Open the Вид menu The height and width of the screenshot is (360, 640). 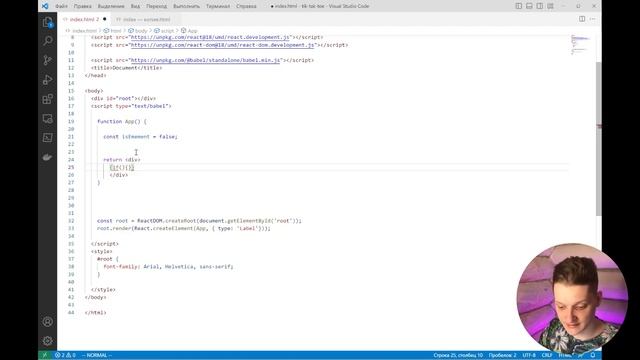point(135,6)
